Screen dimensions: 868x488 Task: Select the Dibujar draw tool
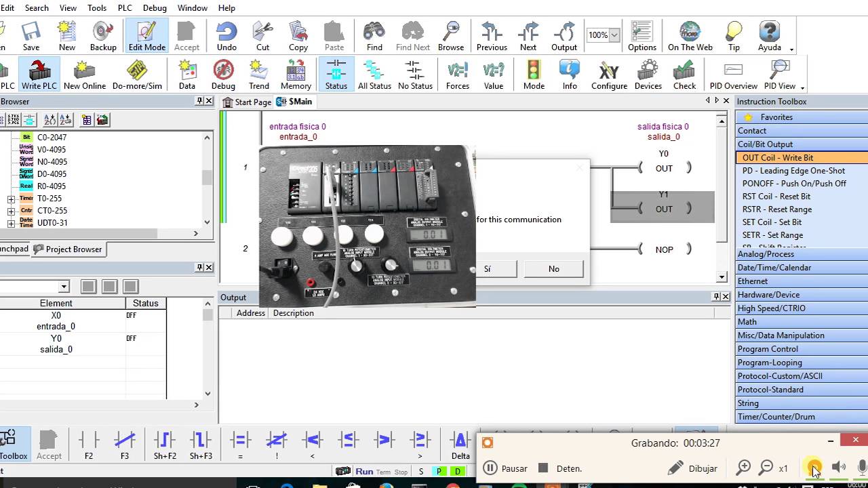coord(692,468)
